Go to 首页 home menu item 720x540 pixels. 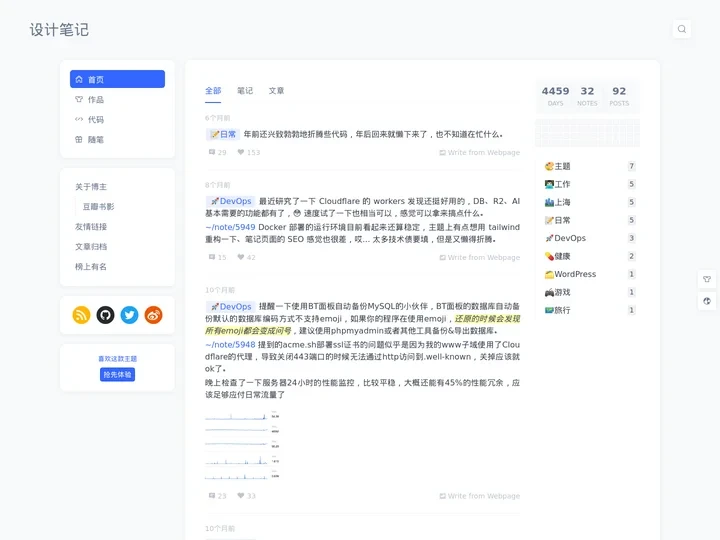tap(117, 79)
